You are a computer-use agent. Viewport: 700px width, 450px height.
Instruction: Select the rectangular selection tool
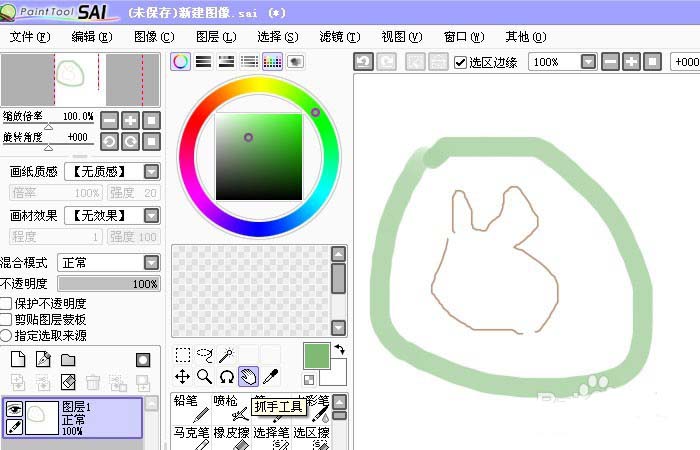point(183,355)
